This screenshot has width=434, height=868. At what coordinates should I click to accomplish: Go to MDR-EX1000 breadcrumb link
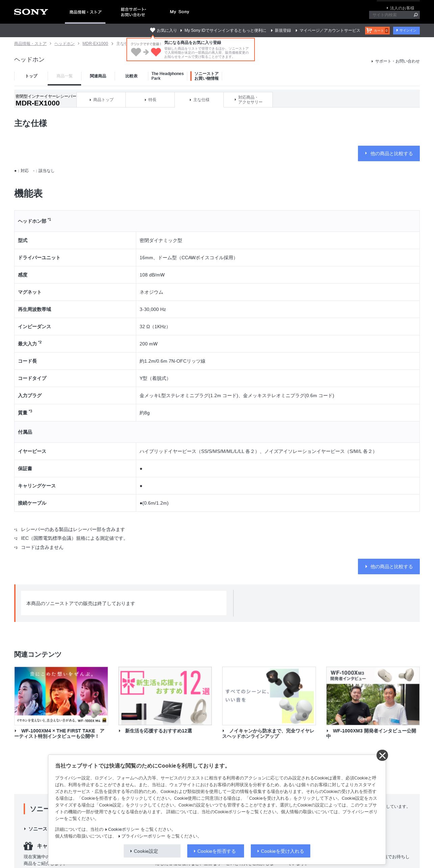pos(95,44)
